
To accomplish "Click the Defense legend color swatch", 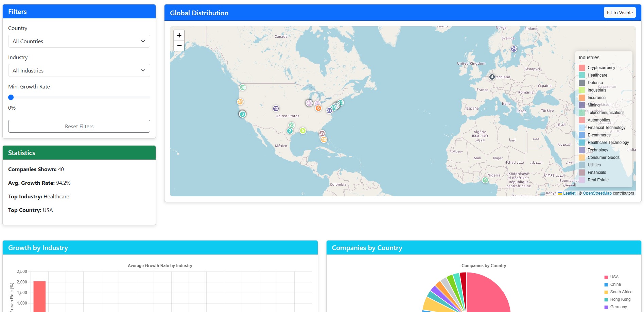I will point(582,83).
